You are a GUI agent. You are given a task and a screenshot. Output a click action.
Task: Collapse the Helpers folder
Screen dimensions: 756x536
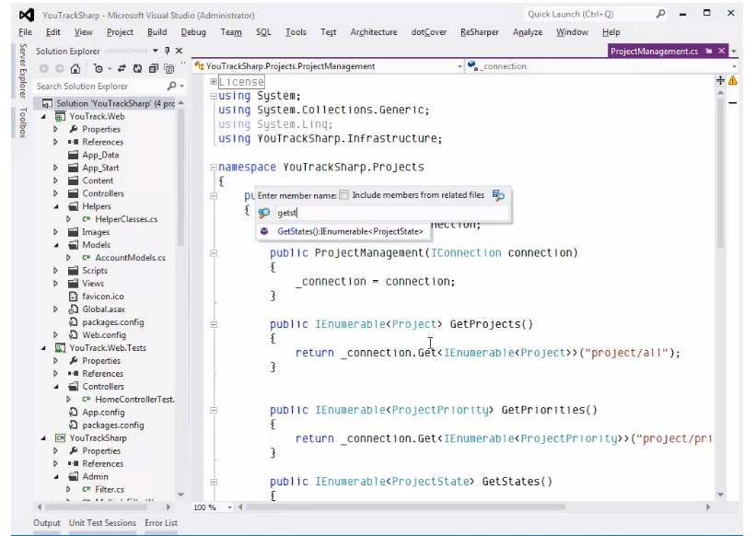coord(56,206)
